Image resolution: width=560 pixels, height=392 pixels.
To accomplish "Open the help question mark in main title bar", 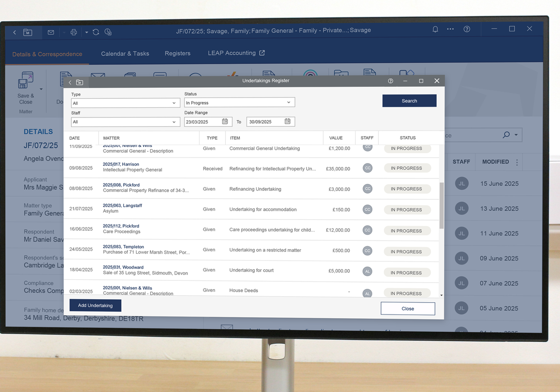I will [467, 29].
